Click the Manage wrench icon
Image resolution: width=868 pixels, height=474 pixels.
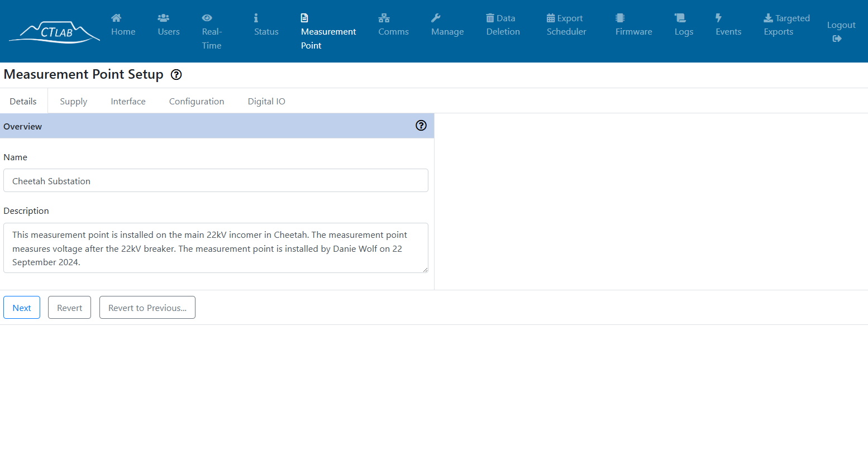point(436,18)
